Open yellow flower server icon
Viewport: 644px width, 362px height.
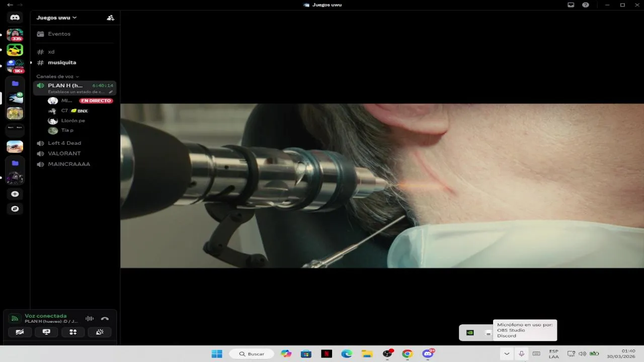15,113
